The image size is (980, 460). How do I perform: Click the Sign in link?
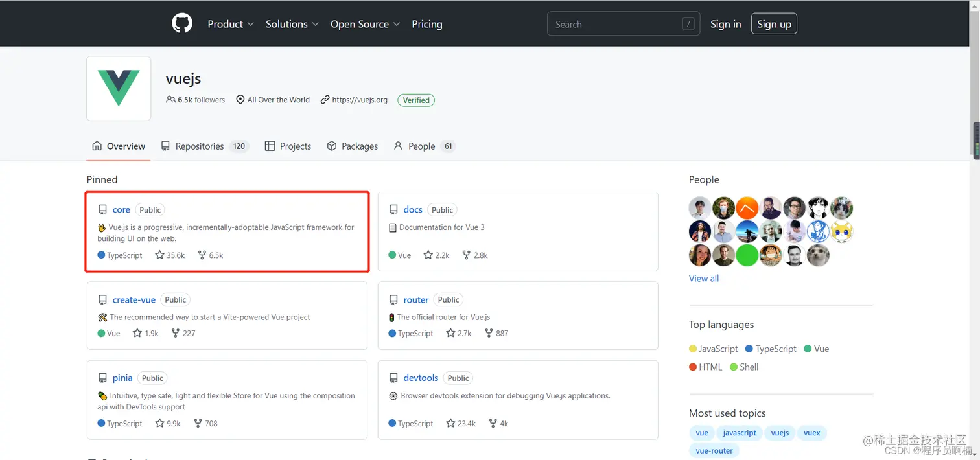[x=725, y=24]
